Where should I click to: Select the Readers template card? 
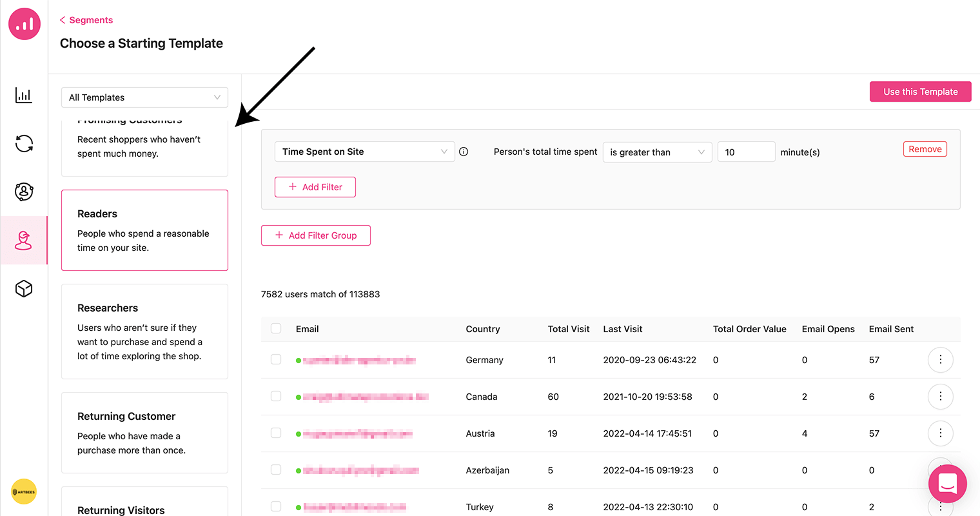144,230
